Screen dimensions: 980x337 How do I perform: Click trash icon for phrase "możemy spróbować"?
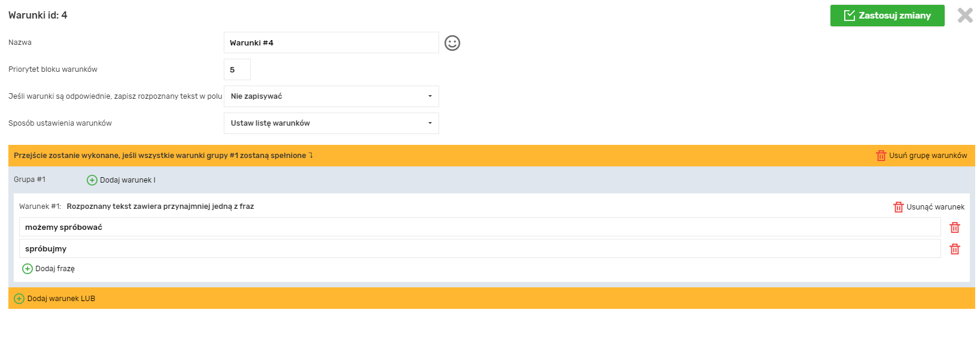click(955, 227)
